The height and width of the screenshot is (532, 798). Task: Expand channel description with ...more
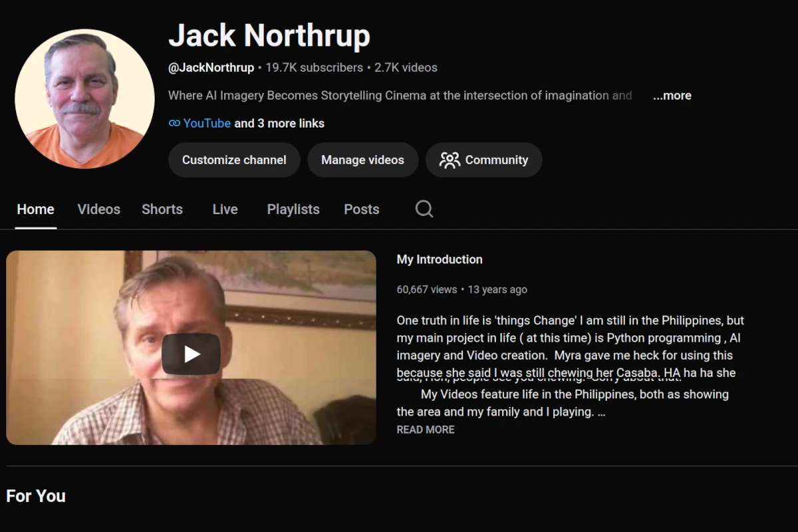[672, 96]
